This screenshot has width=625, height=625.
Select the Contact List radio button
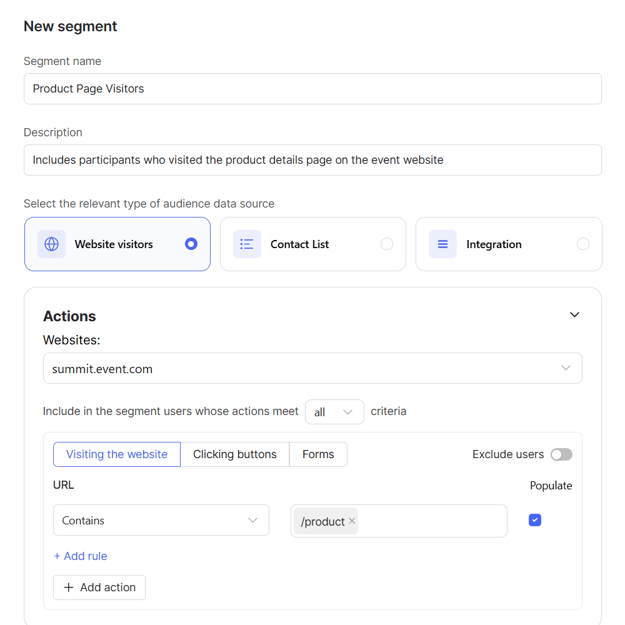[x=386, y=244]
